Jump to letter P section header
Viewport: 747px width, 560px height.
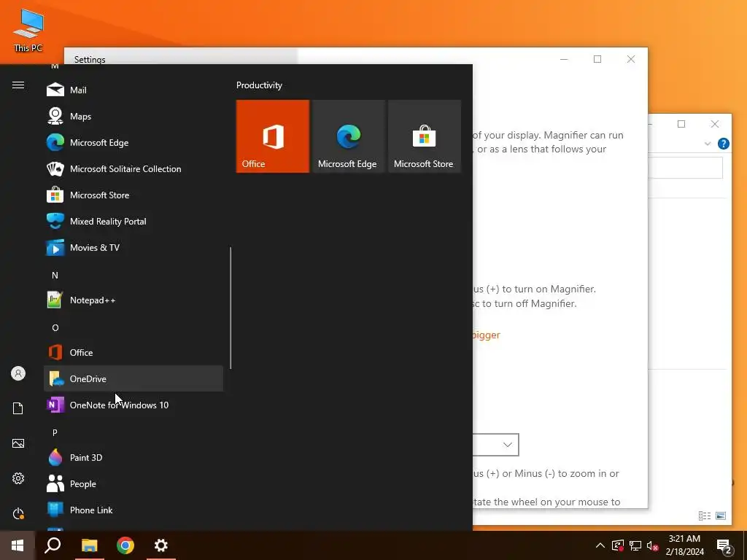tap(55, 432)
